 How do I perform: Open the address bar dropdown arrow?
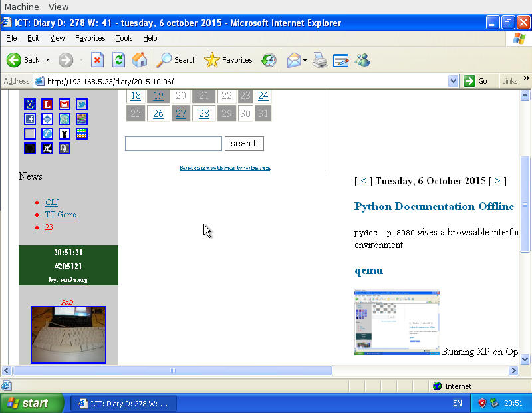point(453,80)
